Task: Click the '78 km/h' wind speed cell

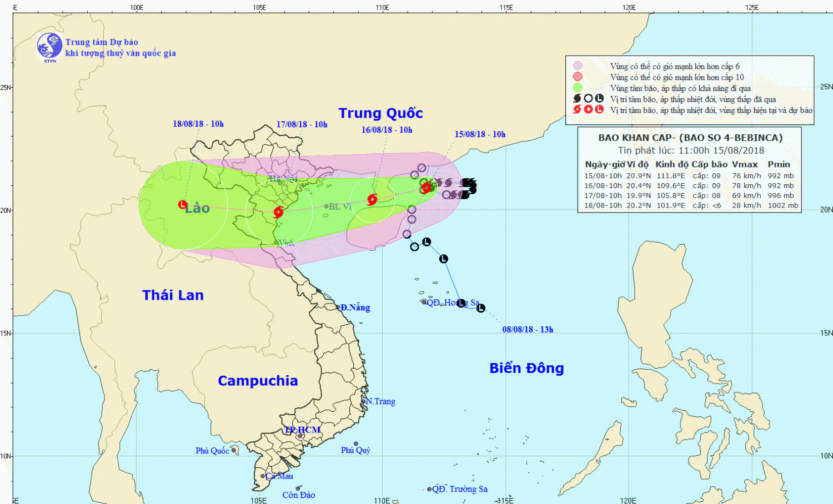Action: (x=746, y=186)
